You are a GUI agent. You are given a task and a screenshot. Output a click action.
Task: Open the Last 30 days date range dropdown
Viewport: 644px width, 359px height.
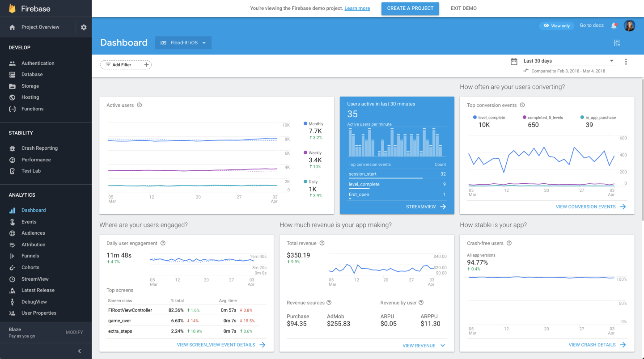click(x=568, y=61)
